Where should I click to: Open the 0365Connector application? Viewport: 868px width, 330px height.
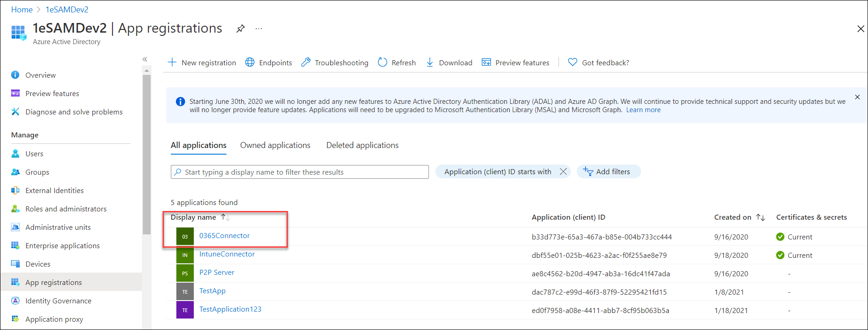pos(225,236)
